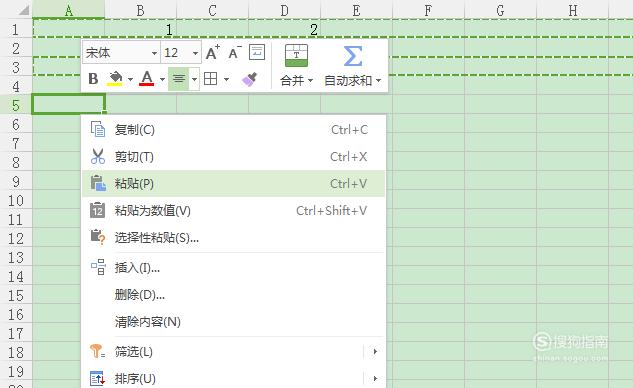Screen dimensions: 633x388
Task: Click cell containing value 1
Action: [x=140, y=29]
